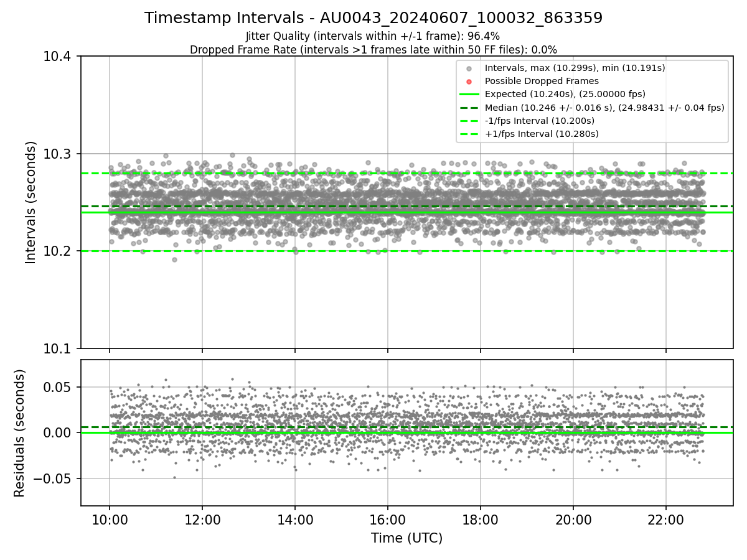Click the 10:00 time tick label

coord(110,519)
